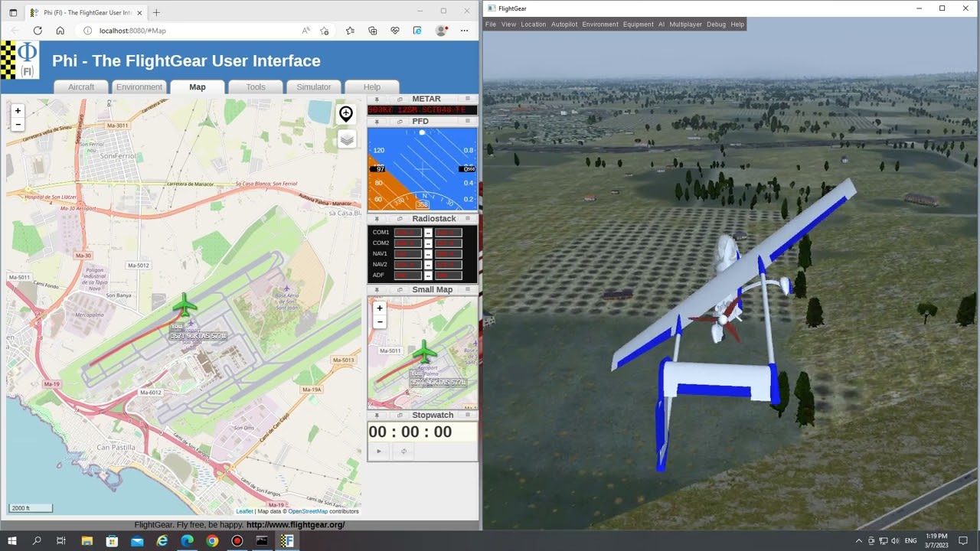Pin the Stopwatch widget
The width and height of the screenshot is (980, 551).
point(377,416)
